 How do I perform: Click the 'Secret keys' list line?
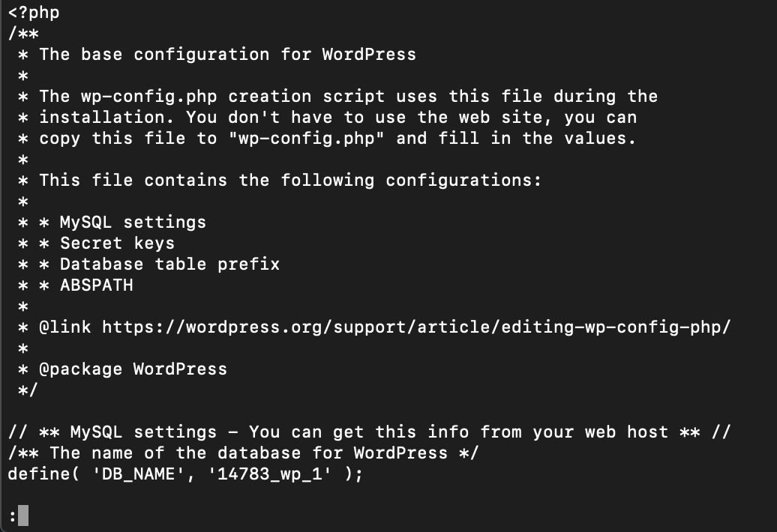117,243
